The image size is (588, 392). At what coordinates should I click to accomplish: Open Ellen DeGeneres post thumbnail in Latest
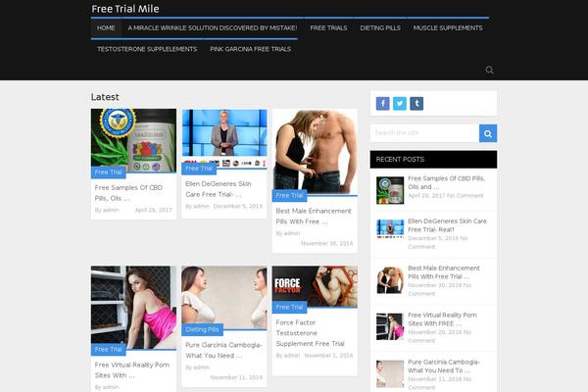(224, 139)
